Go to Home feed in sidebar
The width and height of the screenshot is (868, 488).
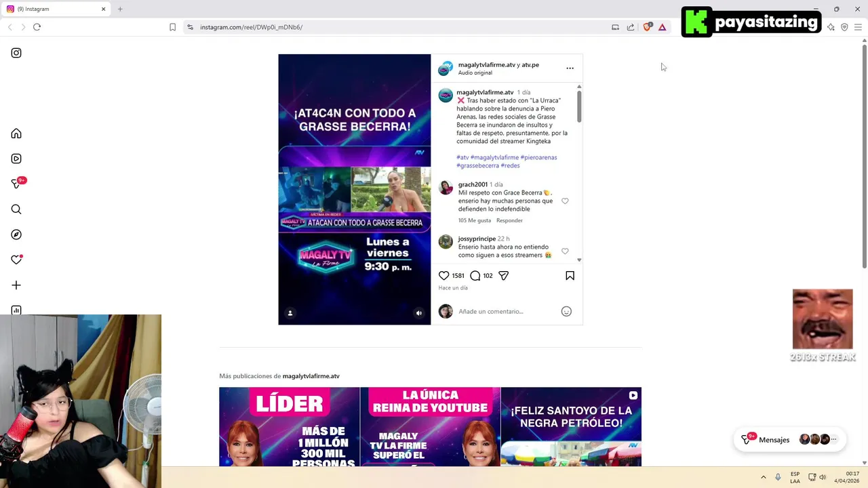coord(16,134)
